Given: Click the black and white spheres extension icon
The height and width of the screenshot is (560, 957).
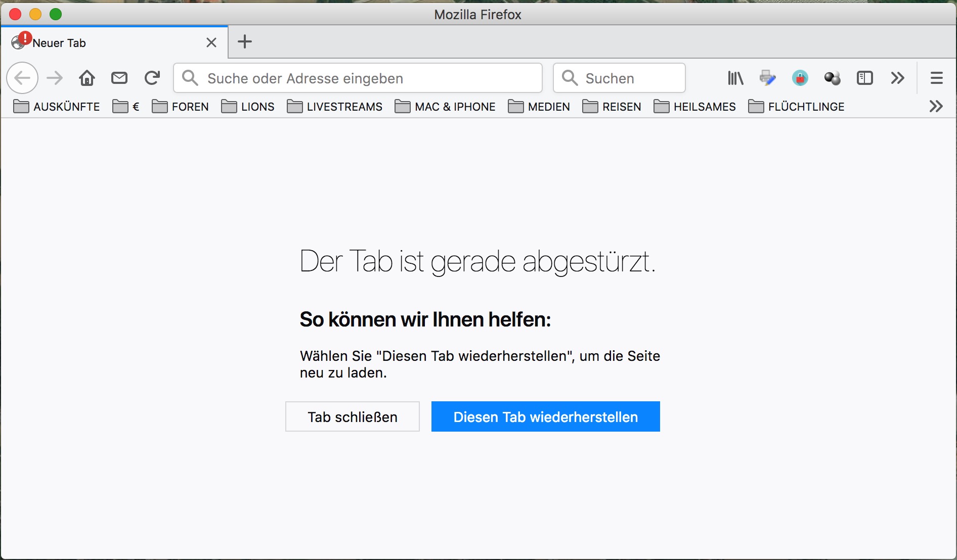Looking at the screenshot, I should point(833,78).
